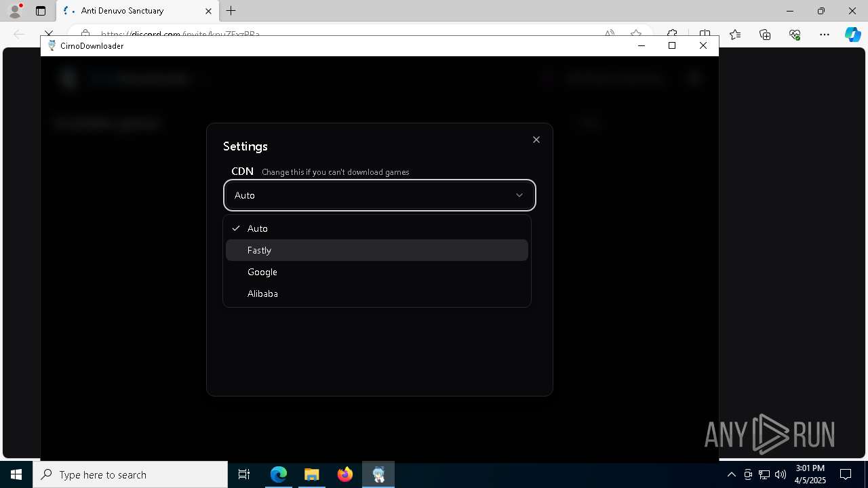Open Windows notification center
The image size is (868, 488).
point(846,474)
